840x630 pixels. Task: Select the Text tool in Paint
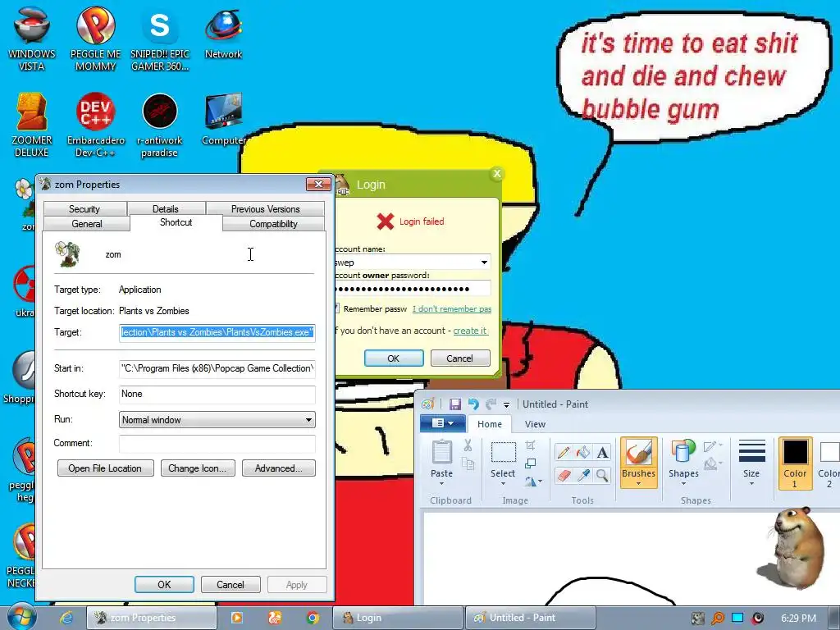point(602,453)
